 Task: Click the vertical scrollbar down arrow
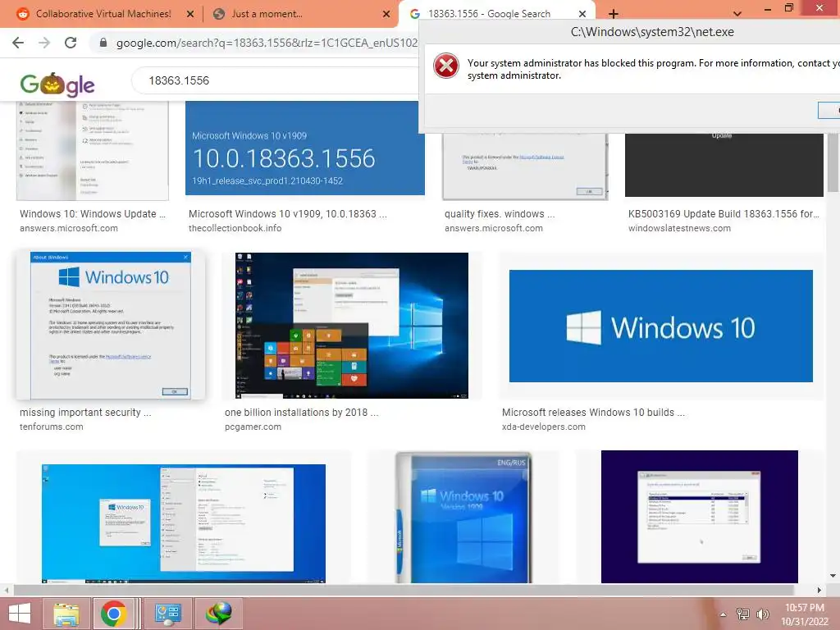pos(833,576)
